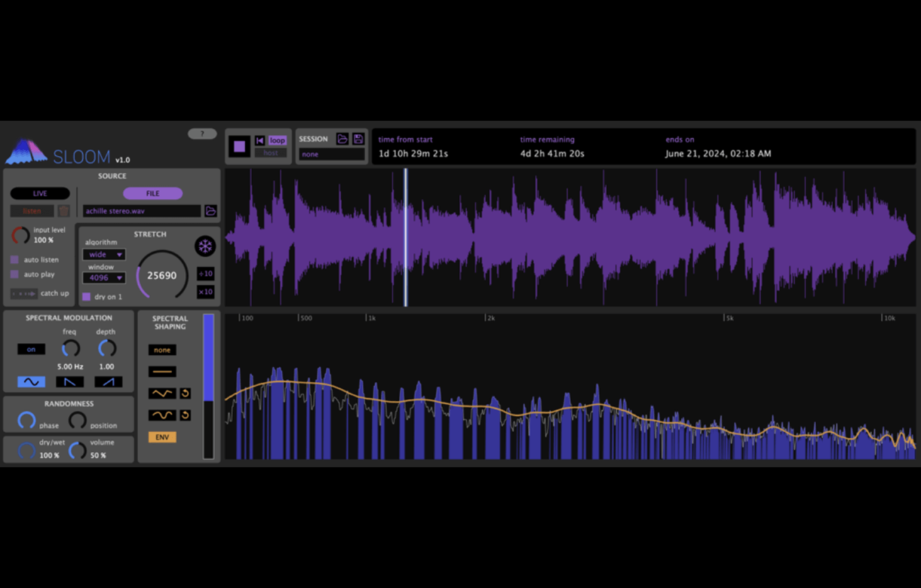921x588 pixels.
Task: Select the flat line shaping curve
Action: point(162,371)
